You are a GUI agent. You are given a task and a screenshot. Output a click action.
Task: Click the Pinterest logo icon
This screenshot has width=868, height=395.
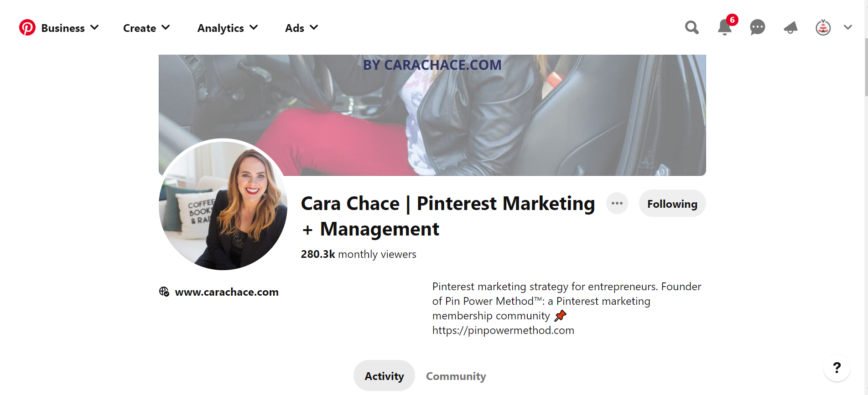(x=27, y=27)
